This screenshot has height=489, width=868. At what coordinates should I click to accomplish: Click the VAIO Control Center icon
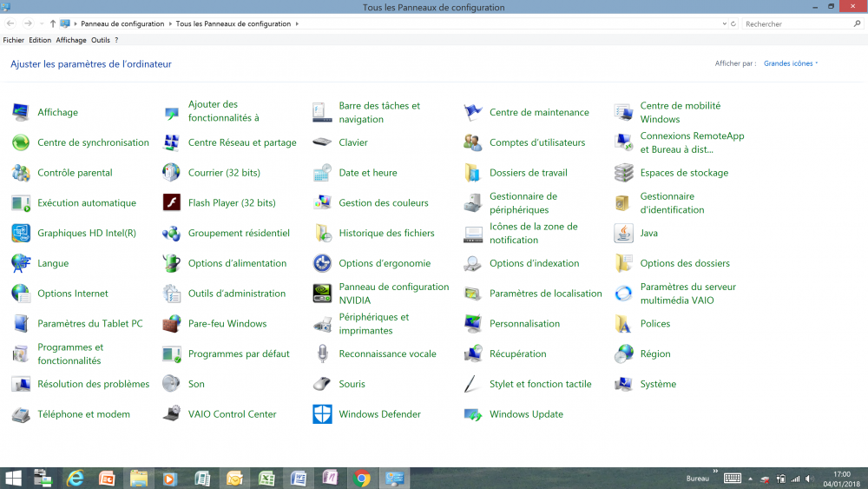click(x=172, y=414)
